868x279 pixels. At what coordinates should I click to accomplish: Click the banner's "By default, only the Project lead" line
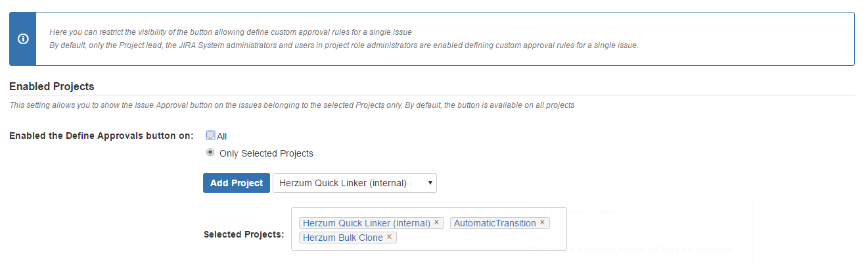pyautogui.click(x=344, y=45)
